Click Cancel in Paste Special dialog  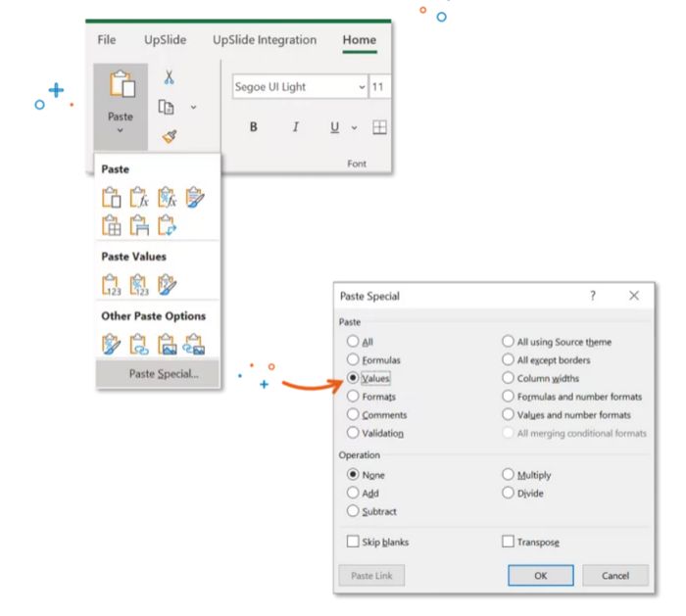[615, 575]
